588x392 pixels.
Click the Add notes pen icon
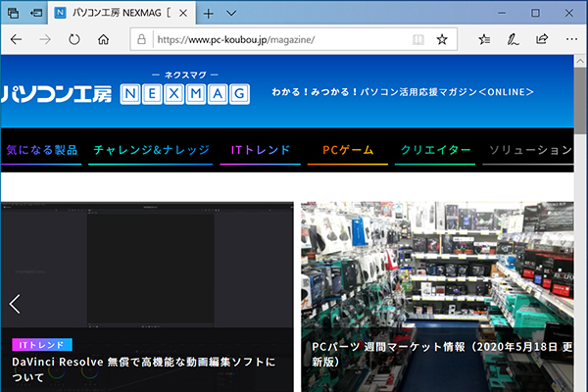513,40
